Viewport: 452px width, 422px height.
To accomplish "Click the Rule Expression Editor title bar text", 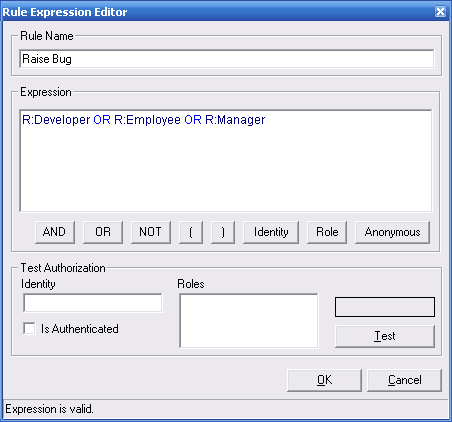I will point(65,12).
